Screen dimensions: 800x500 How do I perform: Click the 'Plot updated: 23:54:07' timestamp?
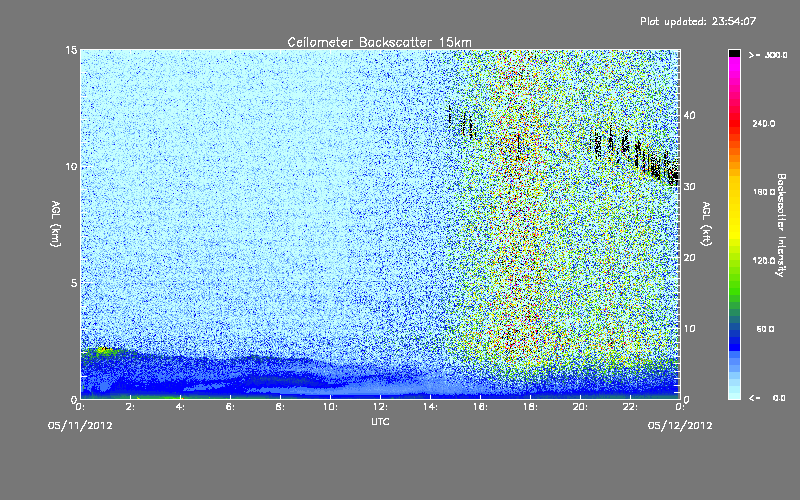(x=698, y=21)
